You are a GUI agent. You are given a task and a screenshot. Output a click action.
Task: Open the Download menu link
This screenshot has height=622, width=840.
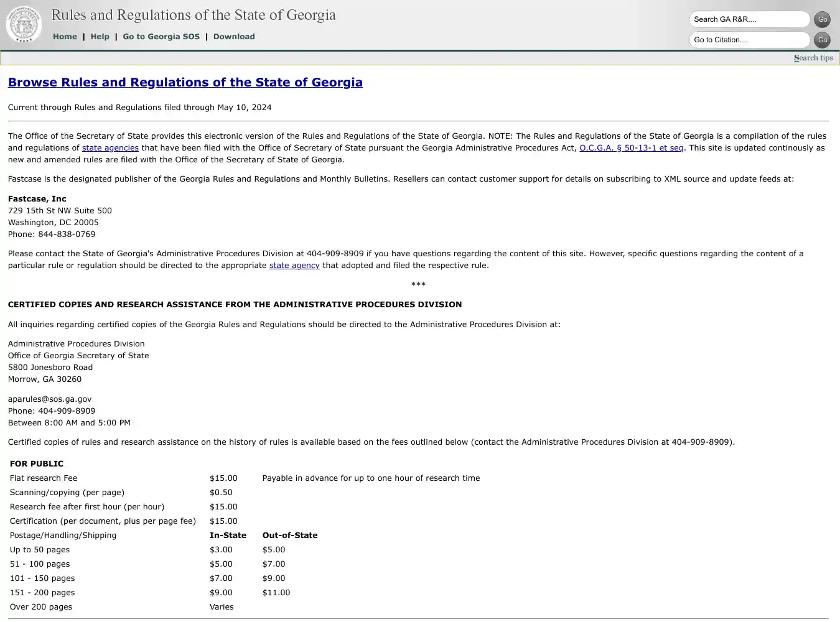tap(234, 37)
